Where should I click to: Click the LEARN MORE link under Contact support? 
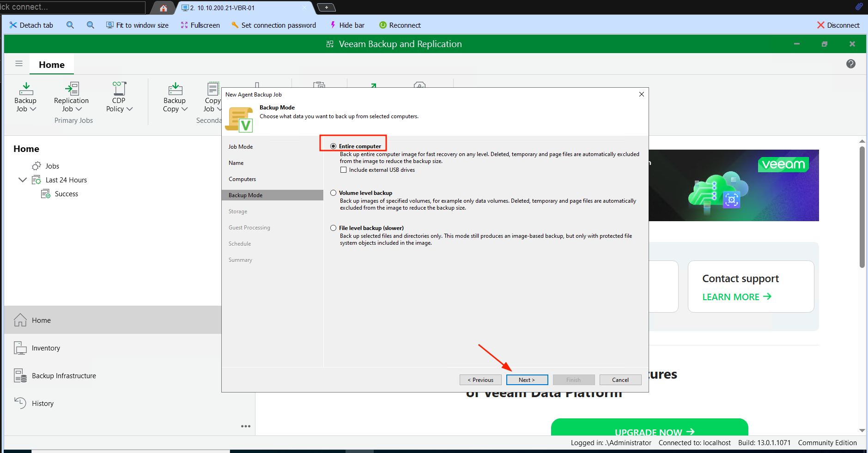tap(737, 296)
